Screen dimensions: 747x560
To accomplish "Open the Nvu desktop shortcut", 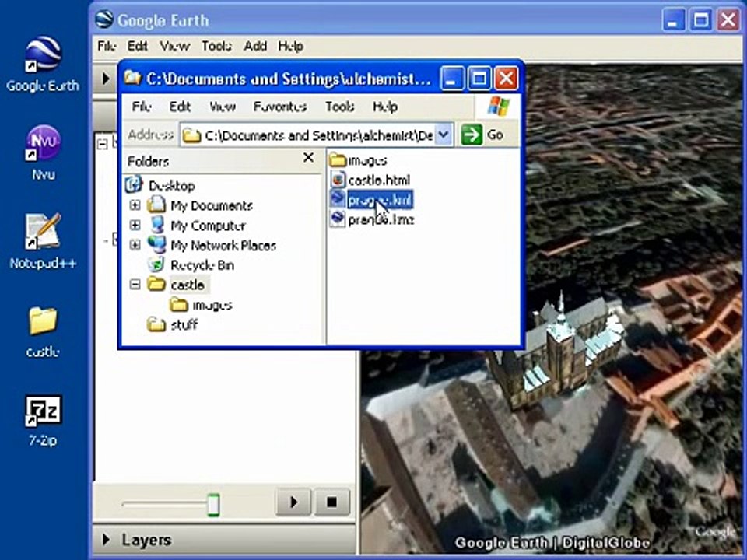I will 43,152.
